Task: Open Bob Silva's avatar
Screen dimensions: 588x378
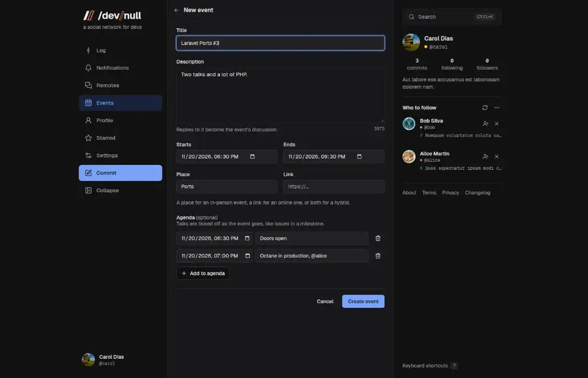Action: click(409, 124)
